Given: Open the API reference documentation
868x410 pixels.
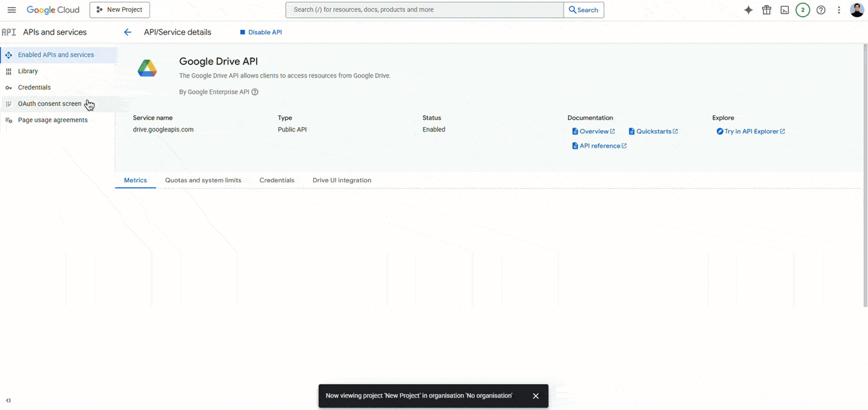Looking at the screenshot, I should 599,145.
